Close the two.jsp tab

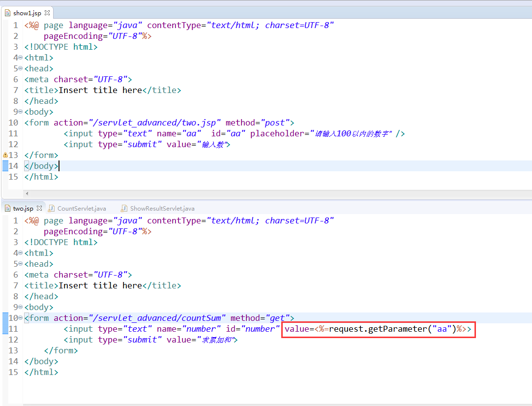point(39,208)
